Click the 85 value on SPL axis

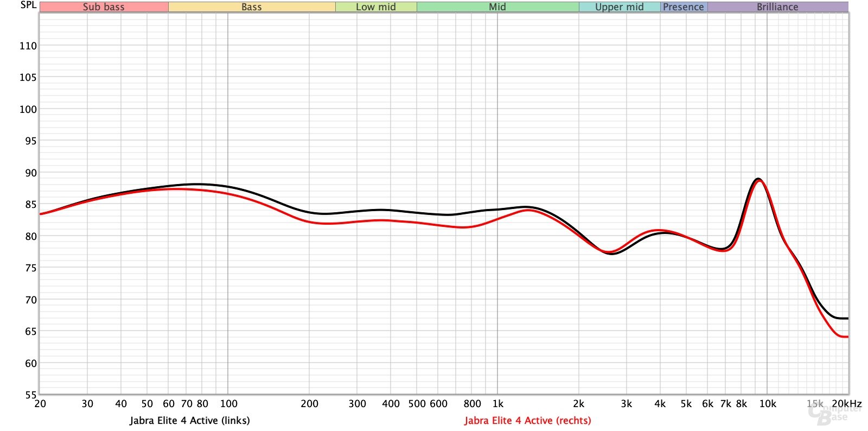click(31, 204)
